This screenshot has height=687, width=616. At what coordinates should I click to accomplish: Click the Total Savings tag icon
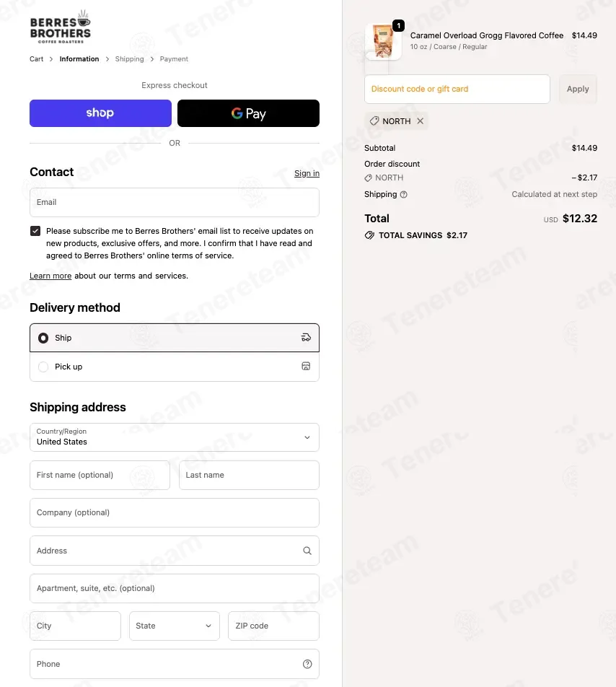[x=369, y=235]
